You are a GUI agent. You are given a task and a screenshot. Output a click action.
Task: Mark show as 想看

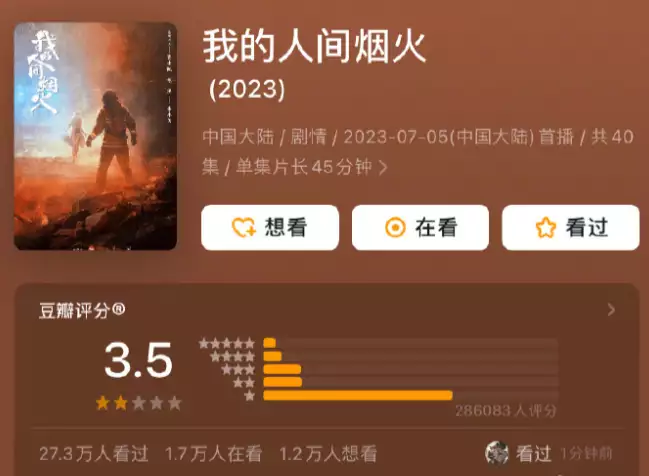point(270,228)
